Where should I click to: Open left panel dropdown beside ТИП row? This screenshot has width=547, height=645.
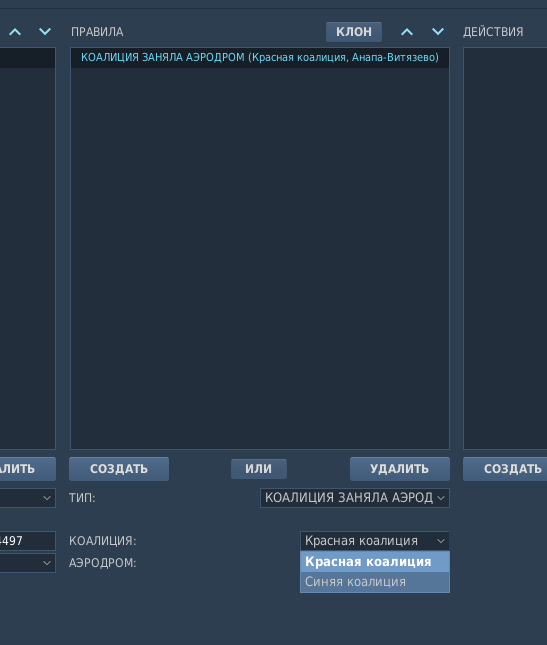tap(28, 498)
